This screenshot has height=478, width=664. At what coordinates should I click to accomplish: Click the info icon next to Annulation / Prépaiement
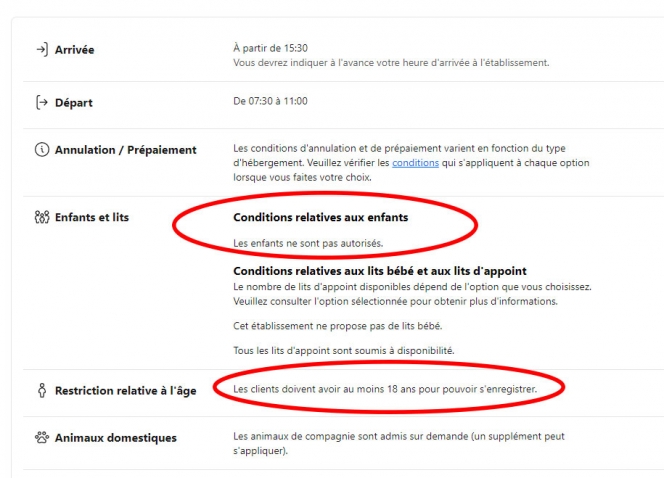click(x=41, y=150)
